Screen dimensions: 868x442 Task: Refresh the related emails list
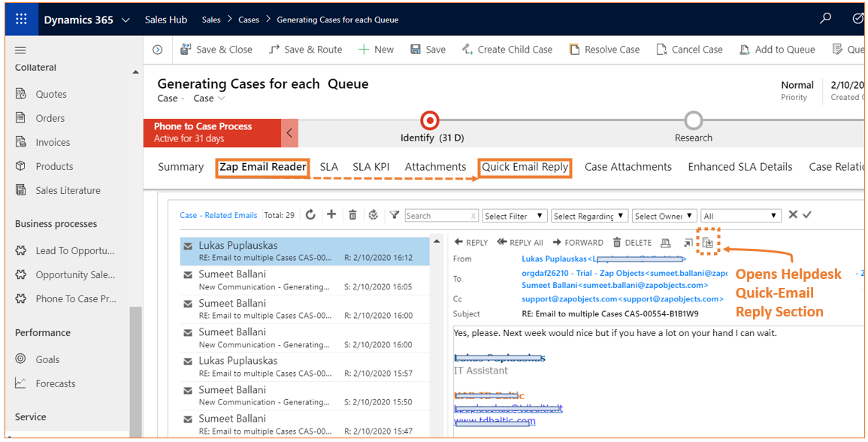click(x=310, y=215)
